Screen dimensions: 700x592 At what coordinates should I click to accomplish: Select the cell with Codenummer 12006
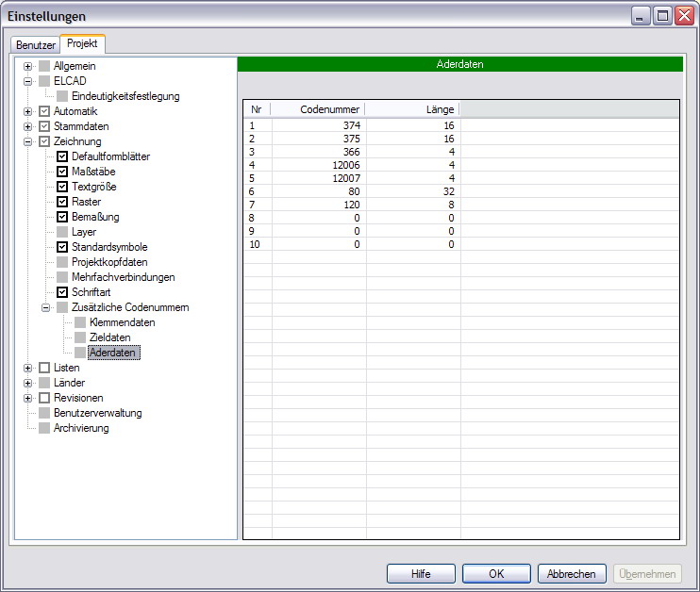(319, 166)
